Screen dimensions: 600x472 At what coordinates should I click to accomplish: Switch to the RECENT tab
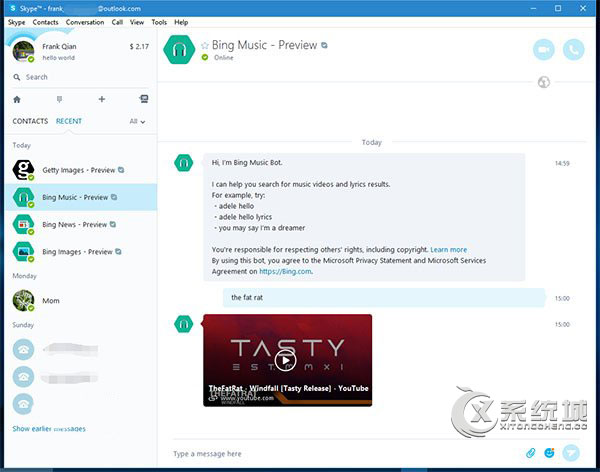tap(69, 121)
